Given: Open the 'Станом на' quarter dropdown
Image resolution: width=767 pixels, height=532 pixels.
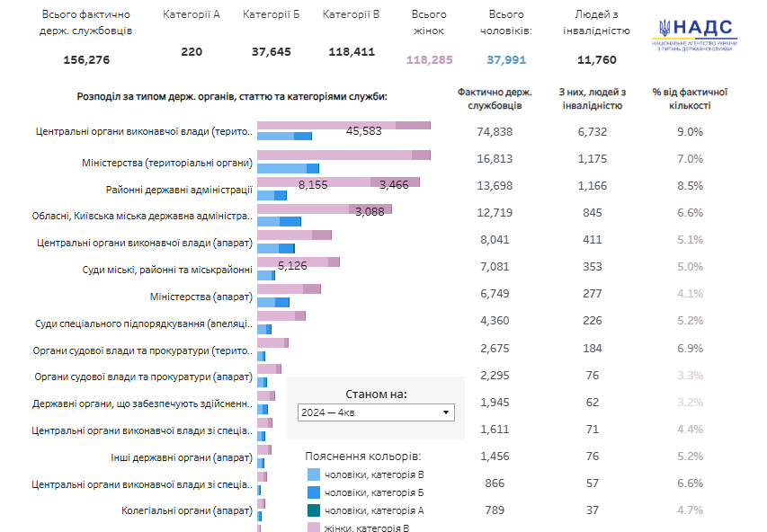Looking at the screenshot, I should [376, 412].
